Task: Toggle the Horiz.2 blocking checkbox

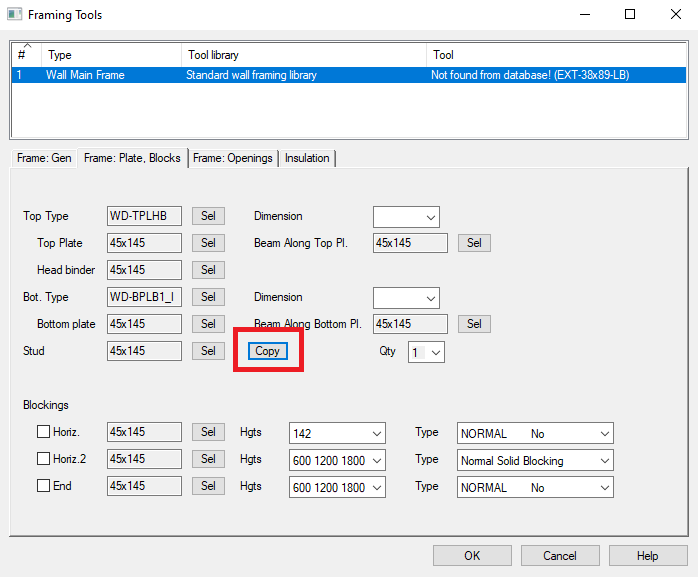Action: tap(43, 460)
